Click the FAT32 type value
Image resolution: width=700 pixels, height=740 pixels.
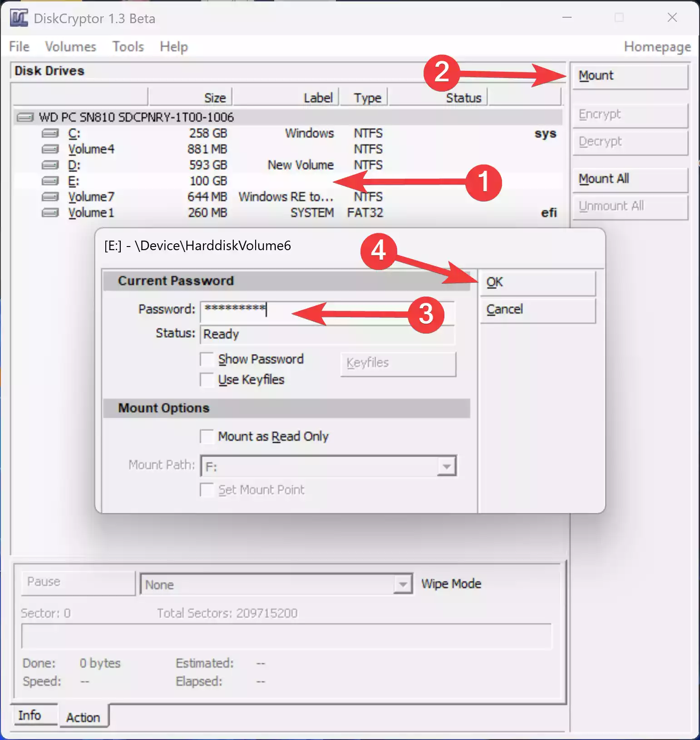365,213
